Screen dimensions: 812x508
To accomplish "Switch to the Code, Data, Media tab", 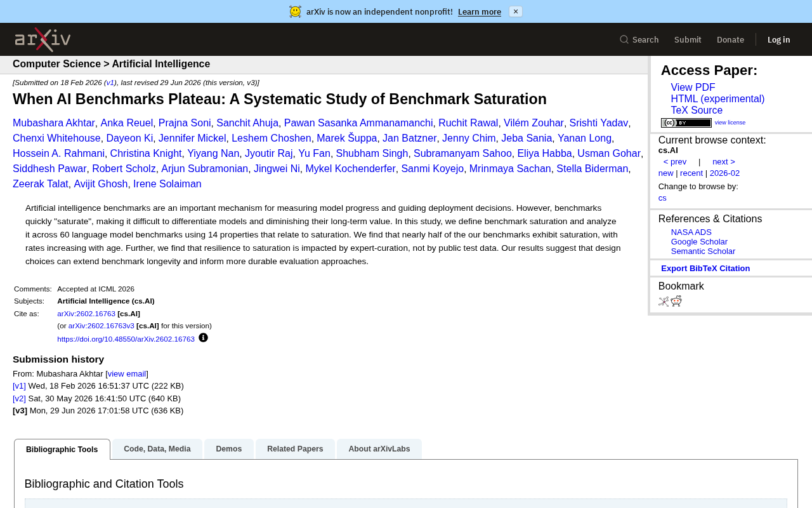I will click(157, 449).
